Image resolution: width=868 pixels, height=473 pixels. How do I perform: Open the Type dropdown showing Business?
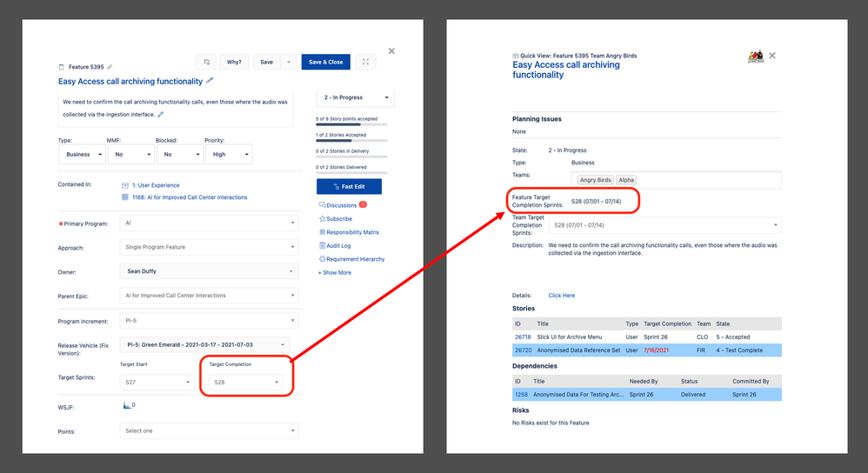82,155
